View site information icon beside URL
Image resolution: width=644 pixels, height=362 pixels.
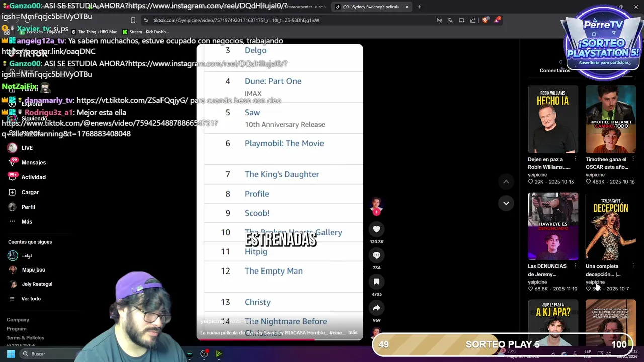(x=146, y=20)
